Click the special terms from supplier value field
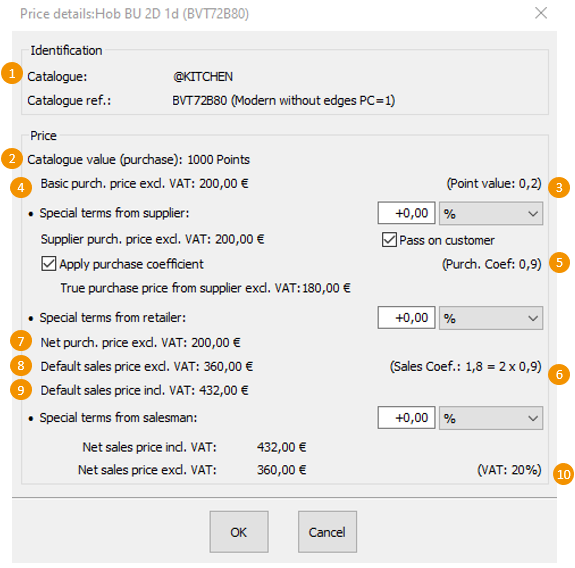Image resolution: width=575 pixels, height=568 pixels. tap(406, 213)
